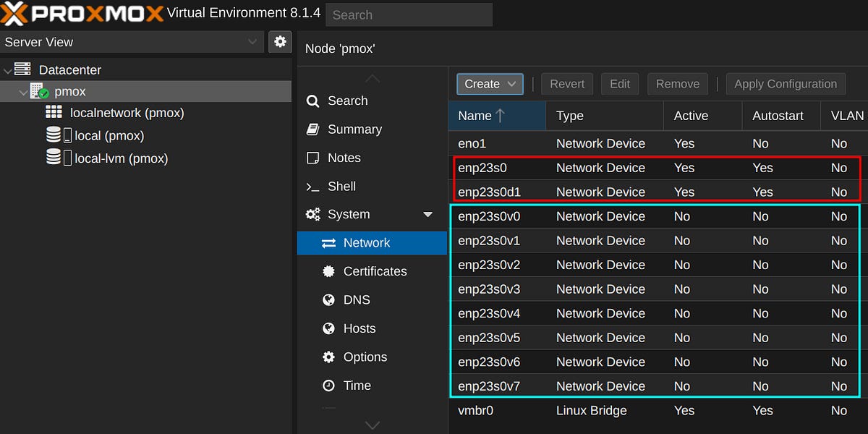Click the settings gear next to Server View
Viewport: 868px width, 434px height.
(280, 41)
